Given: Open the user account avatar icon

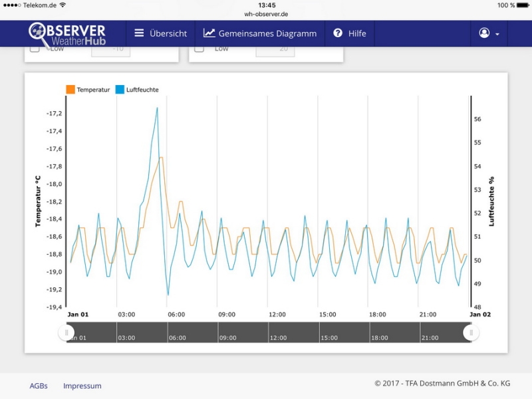Looking at the screenshot, I should (484, 33).
